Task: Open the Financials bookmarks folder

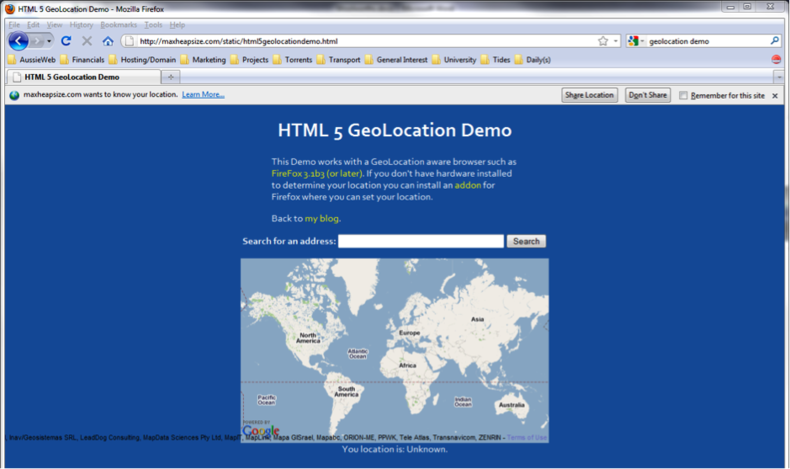Action: (83, 59)
